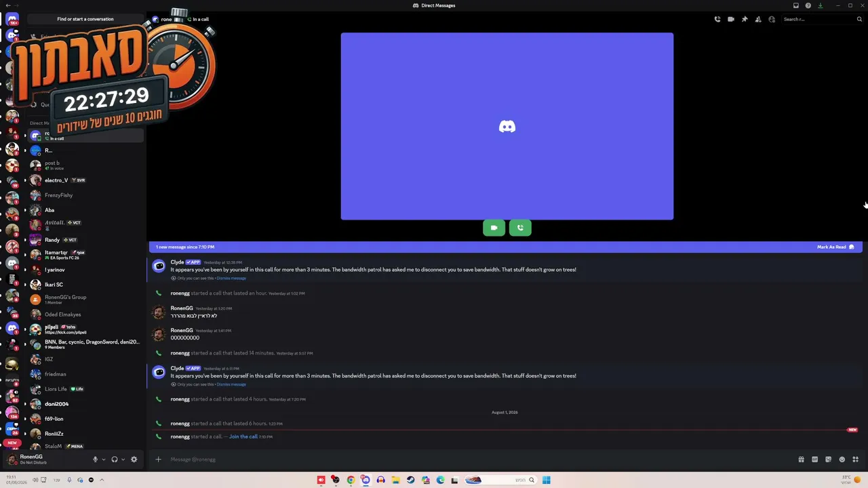
Task: Open File Explorer from the taskbar
Action: pyautogui.click(x=395, y=481)
